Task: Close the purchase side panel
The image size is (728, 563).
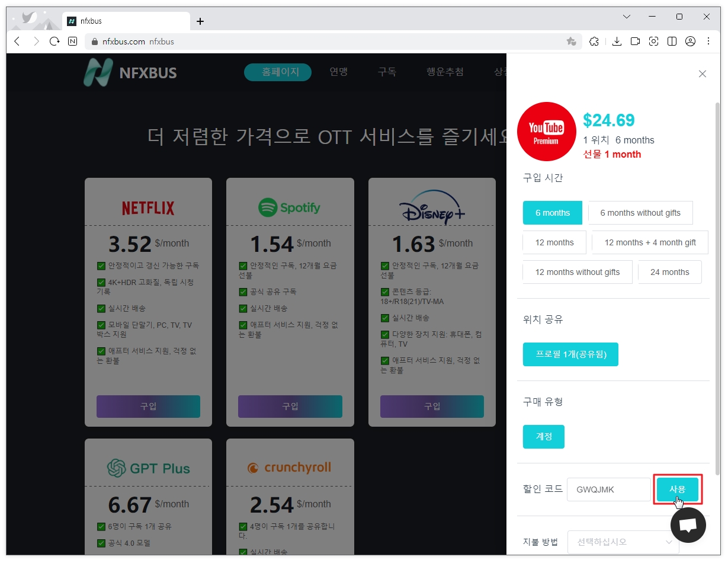Action: pos(703,73)
